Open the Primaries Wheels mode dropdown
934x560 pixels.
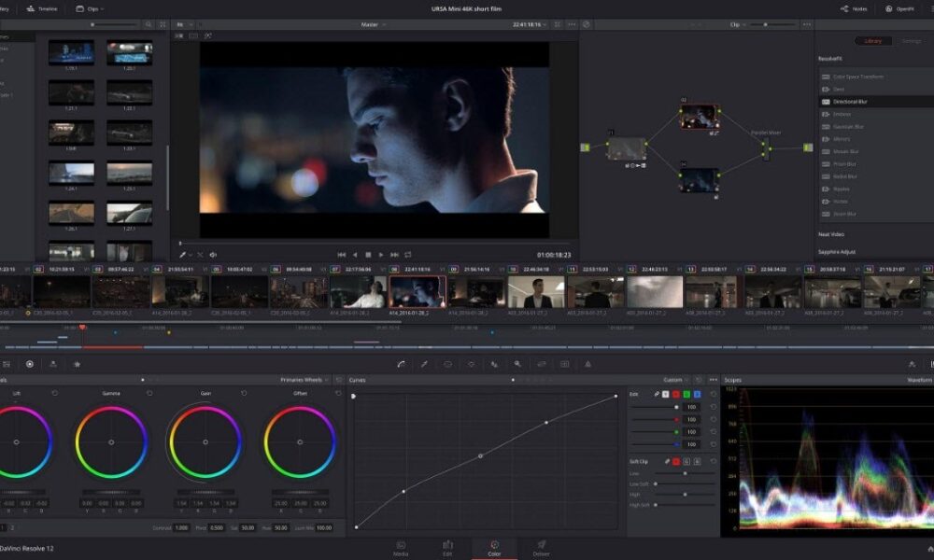click(x=304, y=380)
